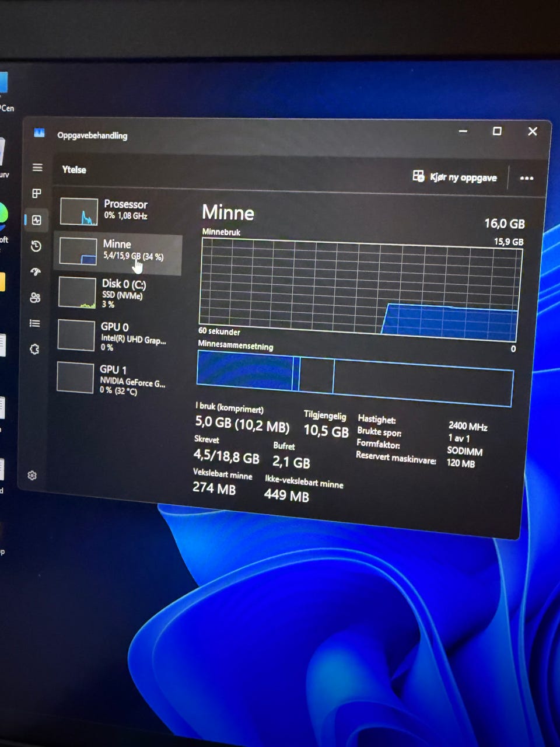Open the three-dot more options menu
The image size is (560, 747).
pyautogui.click(x=526, y=178)
